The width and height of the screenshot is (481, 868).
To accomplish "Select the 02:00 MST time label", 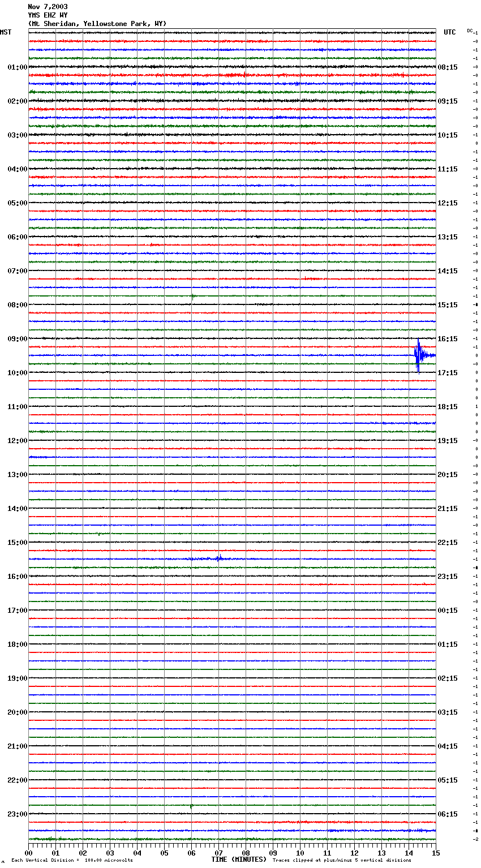I will (18, 101).
